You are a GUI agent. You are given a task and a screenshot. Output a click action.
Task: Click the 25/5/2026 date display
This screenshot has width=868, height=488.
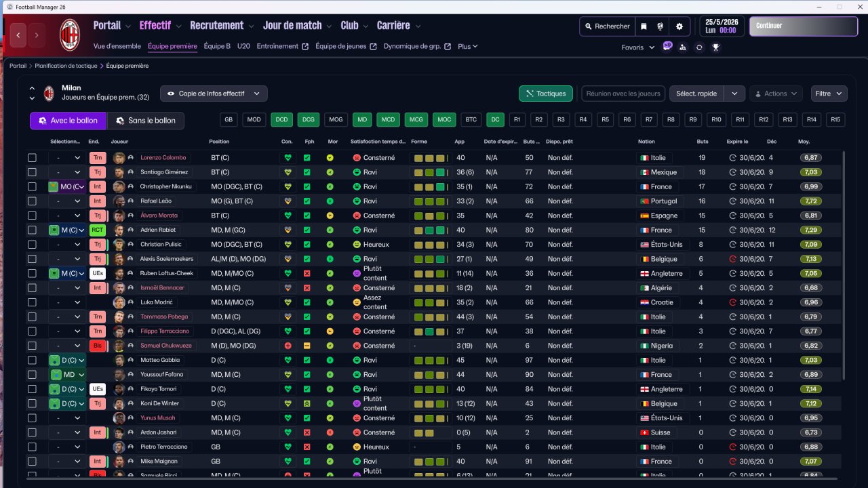tap(721, 26)
